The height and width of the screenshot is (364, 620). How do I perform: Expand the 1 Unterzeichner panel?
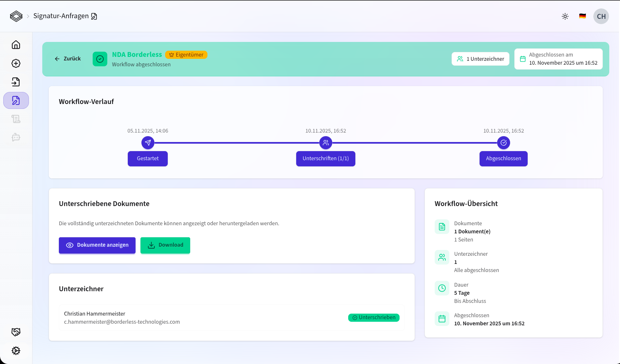pyautogui.click(x=481, y=59)
